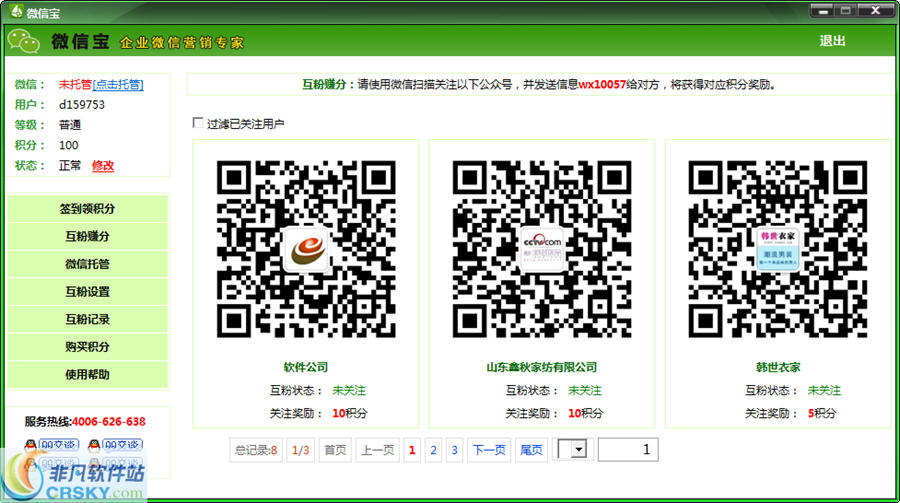Go to 下一页 next page
This screenshot has height=503, width=900.
489,450
